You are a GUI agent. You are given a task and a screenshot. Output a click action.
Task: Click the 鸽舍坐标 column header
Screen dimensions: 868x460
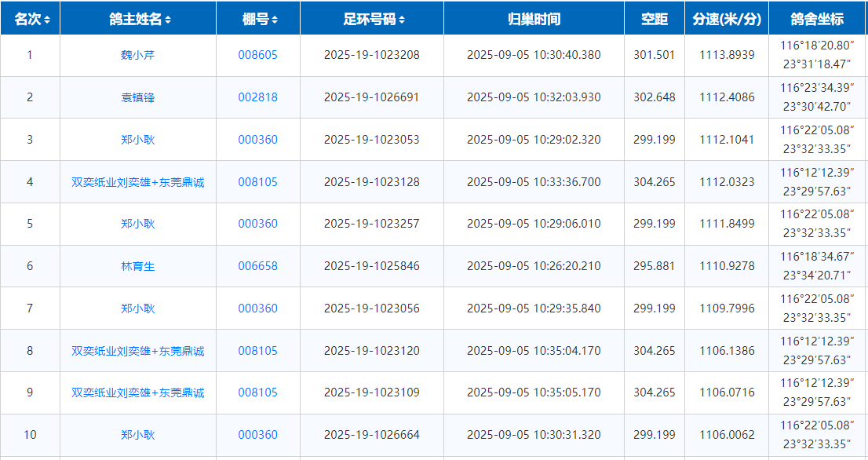click(x=817, y=20)
